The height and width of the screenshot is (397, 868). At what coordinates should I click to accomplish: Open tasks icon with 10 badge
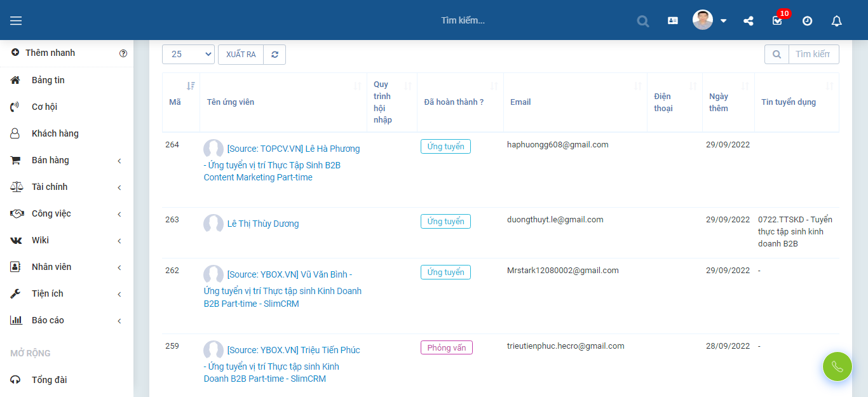click(778, 20)
